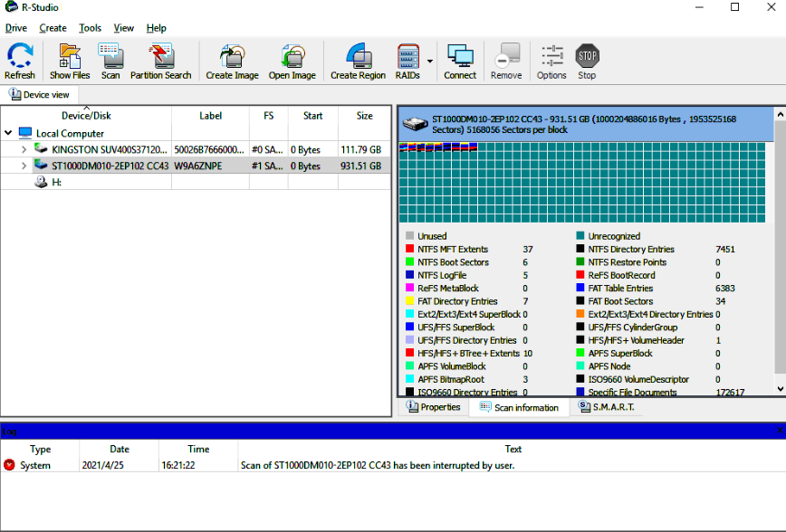Open the Create menu

(x=53, y=28)
